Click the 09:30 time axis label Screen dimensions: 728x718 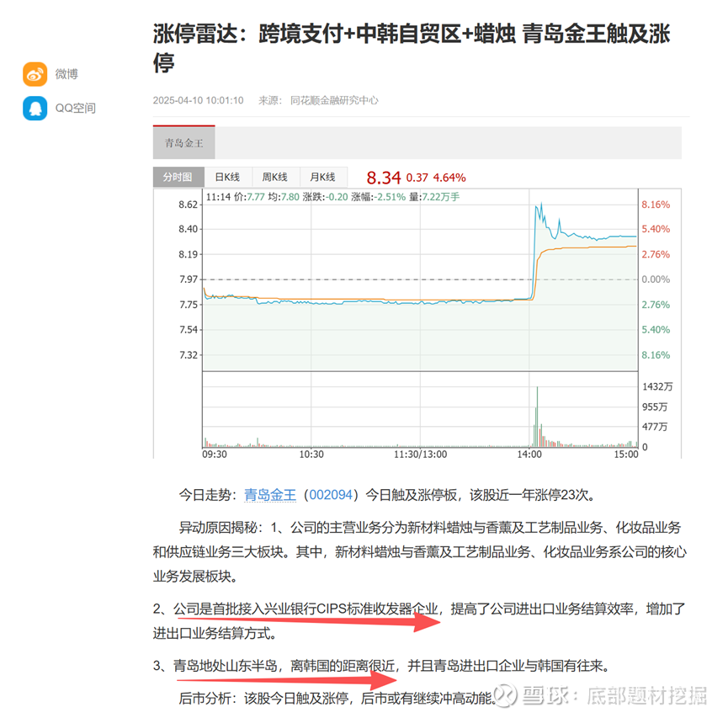(x=215, y=455)
